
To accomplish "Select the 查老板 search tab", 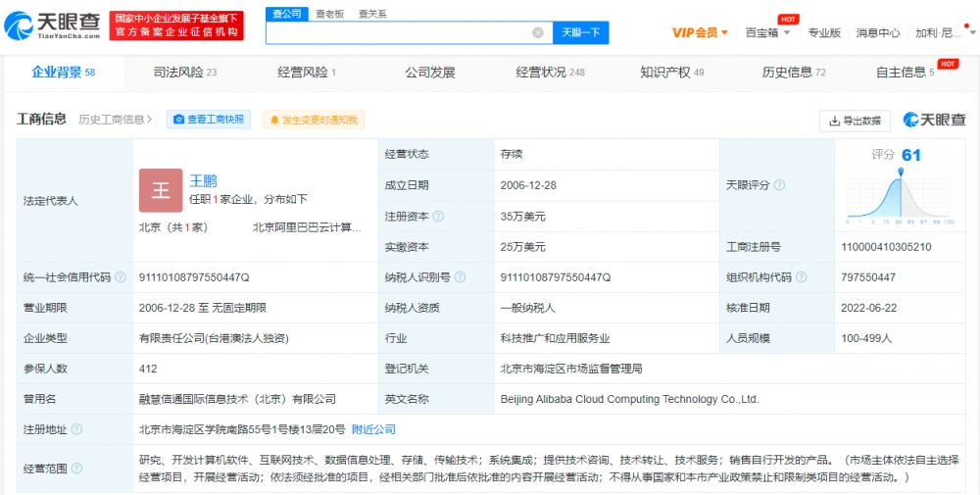I will coord(329,14).
